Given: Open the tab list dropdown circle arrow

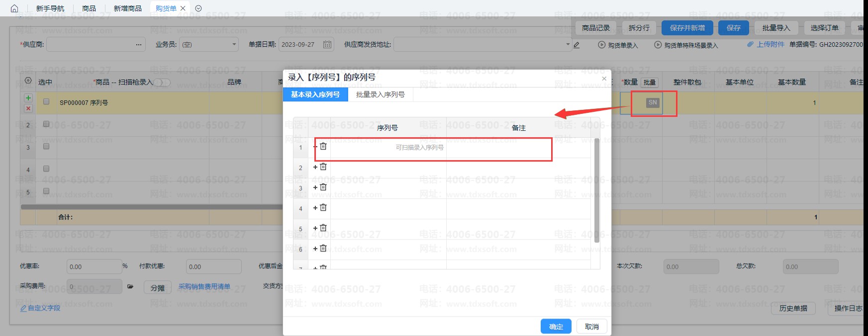Looking at the screenshot, I should (x=198, y=8).
